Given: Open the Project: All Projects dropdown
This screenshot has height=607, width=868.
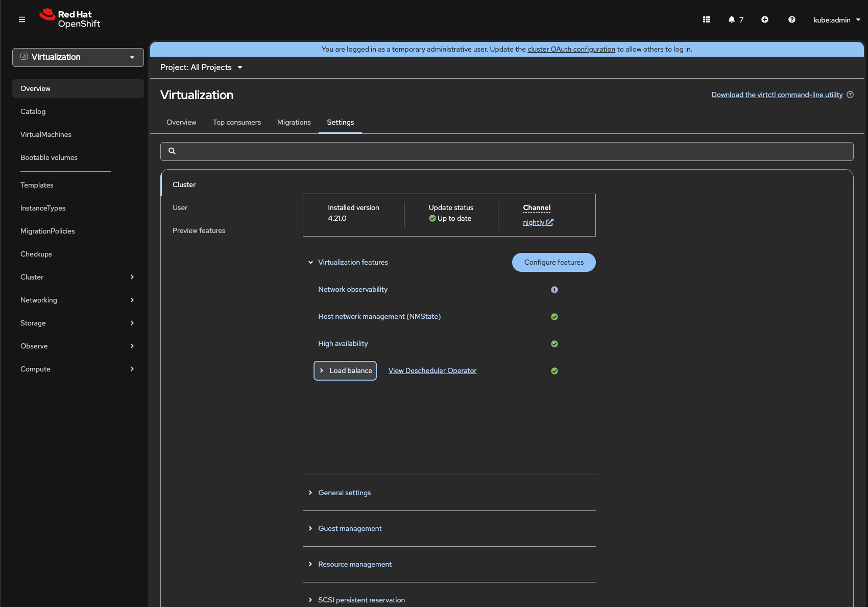Looking at the screenshot, I should coord(201,67).
